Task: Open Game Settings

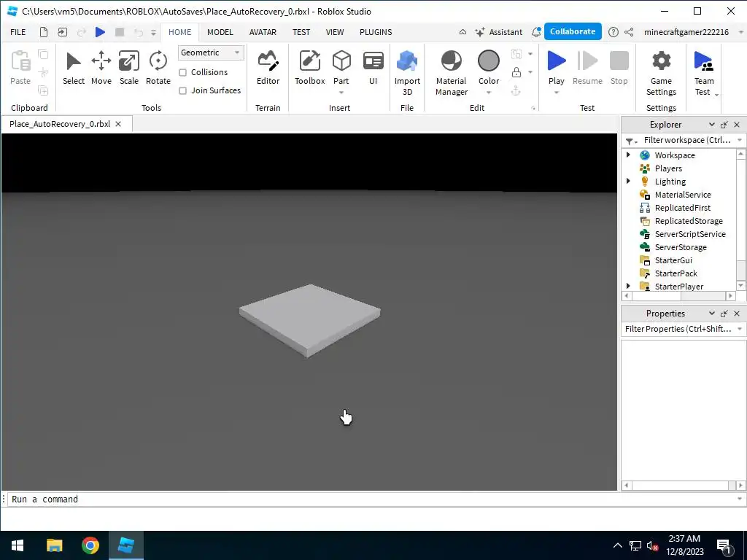Action: tap(661, 74)
